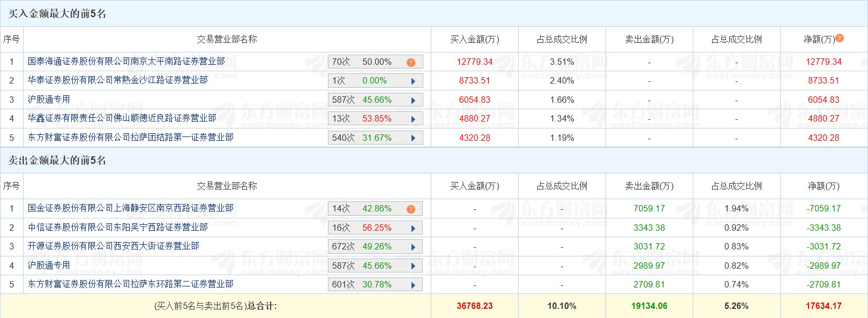
Task: Click arrow icon in 东方财富拉萨东环路 601次 box
Action: (413, 285)
